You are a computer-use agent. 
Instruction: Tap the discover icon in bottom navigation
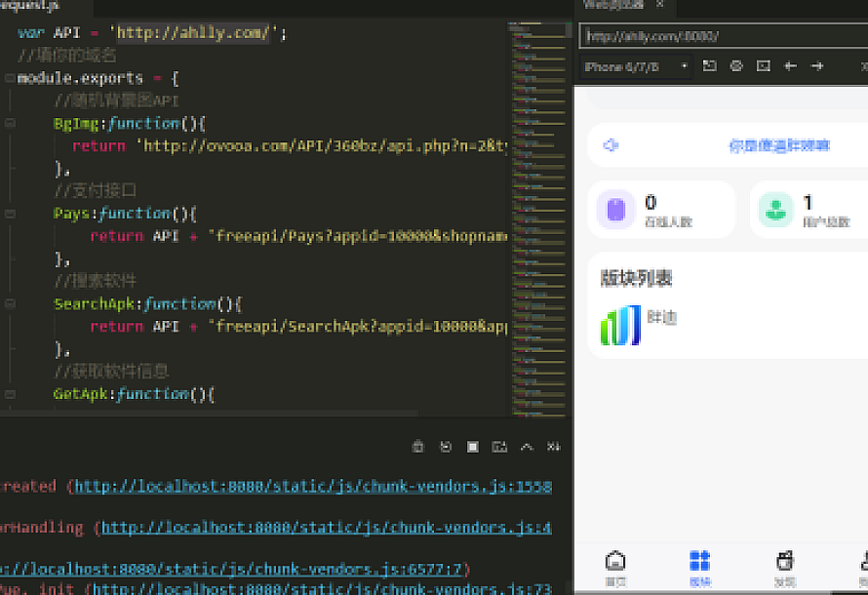(784, 562)
